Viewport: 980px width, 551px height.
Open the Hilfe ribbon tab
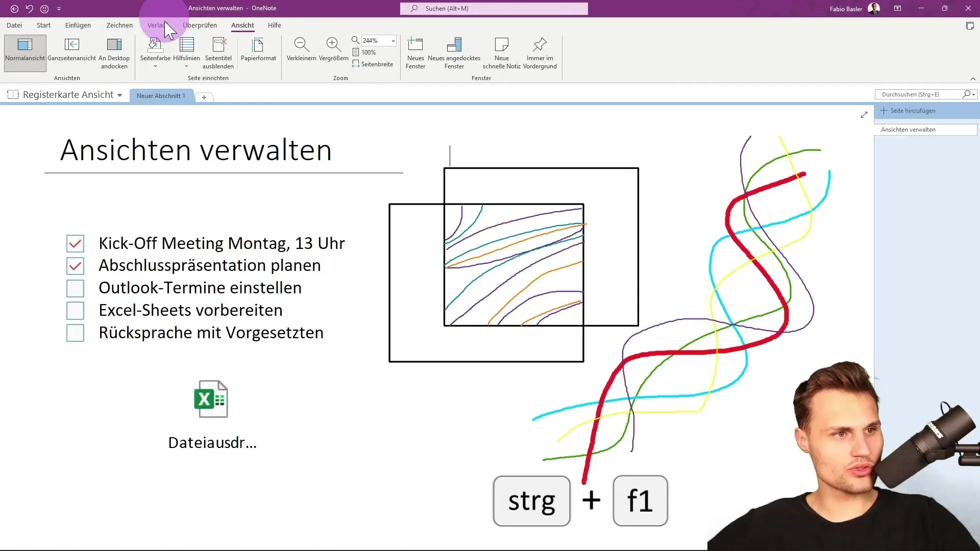pos(275,25)
